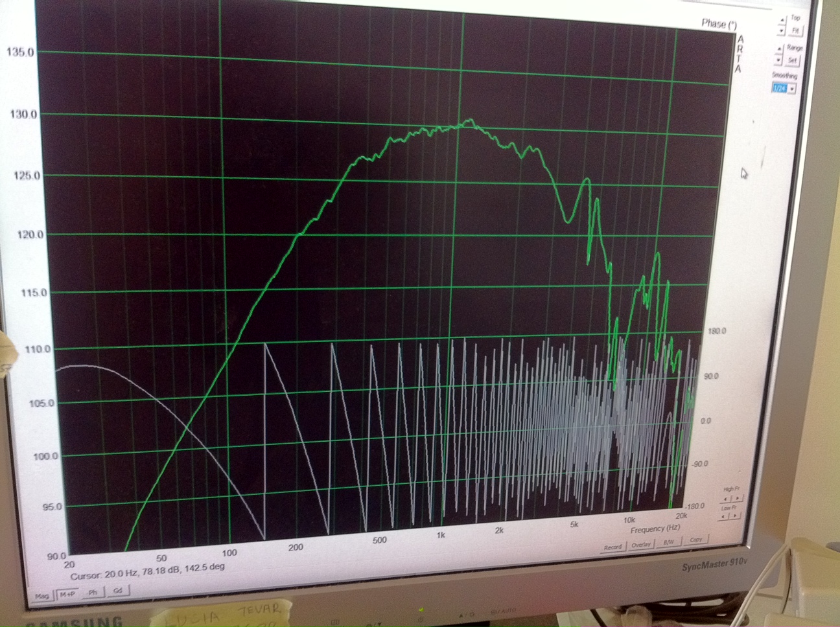The height and width of the screenshot is (627, 840).
Task: Click the Set range button
Action: [x=792, y=60]
